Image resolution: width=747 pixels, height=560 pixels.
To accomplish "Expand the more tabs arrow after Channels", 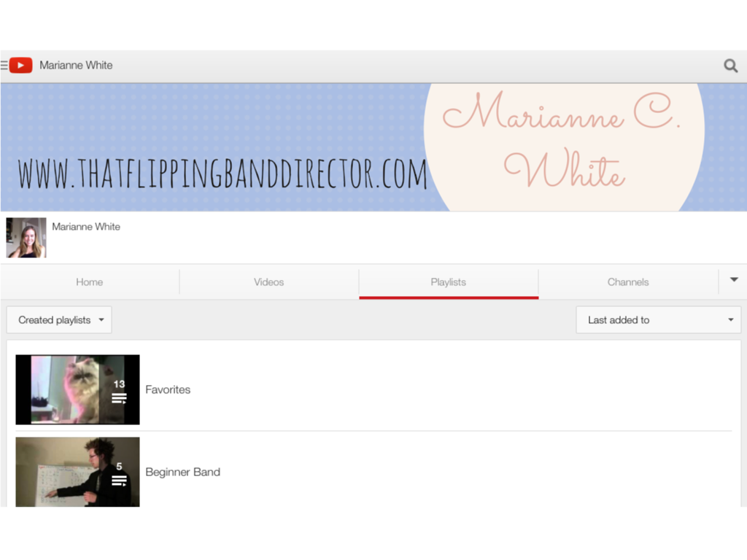I will pyautogui.click(x=734, y=280).
